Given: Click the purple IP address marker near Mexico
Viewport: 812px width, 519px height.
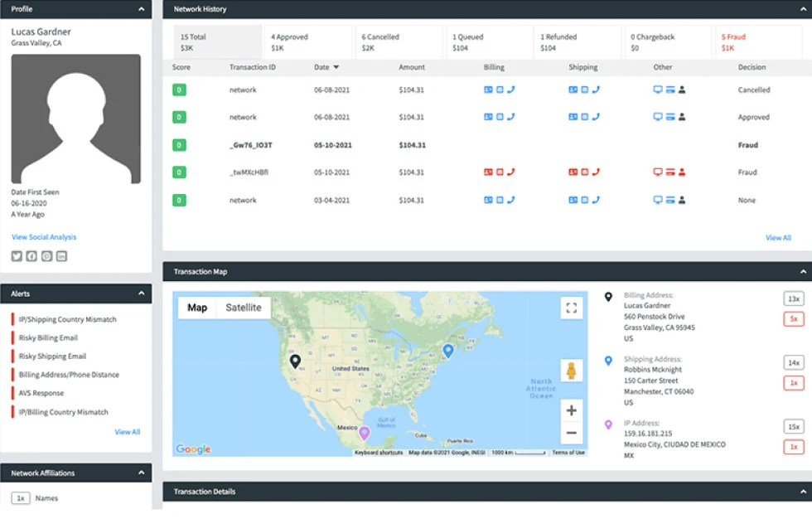Looking at the screenshot, I should click(363, 432).
